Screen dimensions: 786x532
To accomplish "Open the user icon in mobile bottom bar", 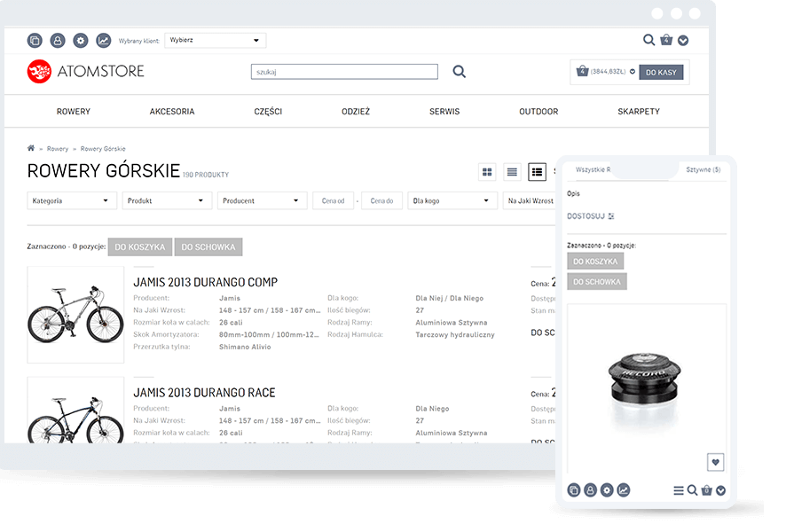I will click(591, 490).
